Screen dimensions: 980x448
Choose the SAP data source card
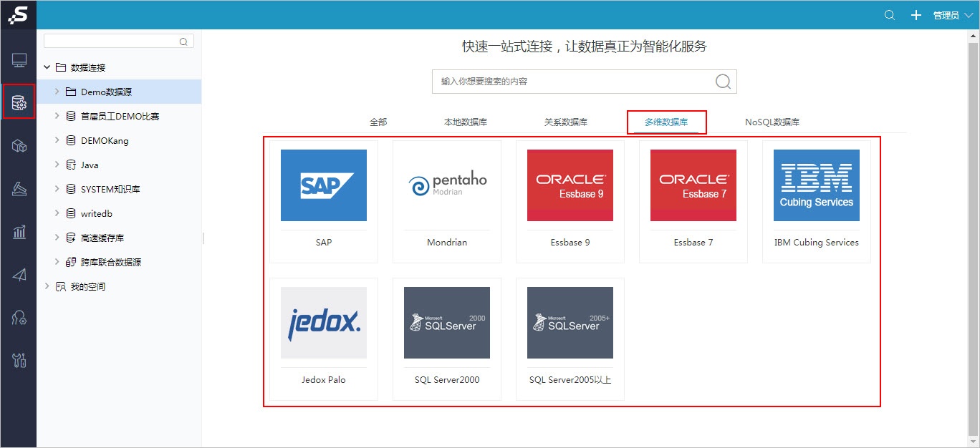pos(324,202)
